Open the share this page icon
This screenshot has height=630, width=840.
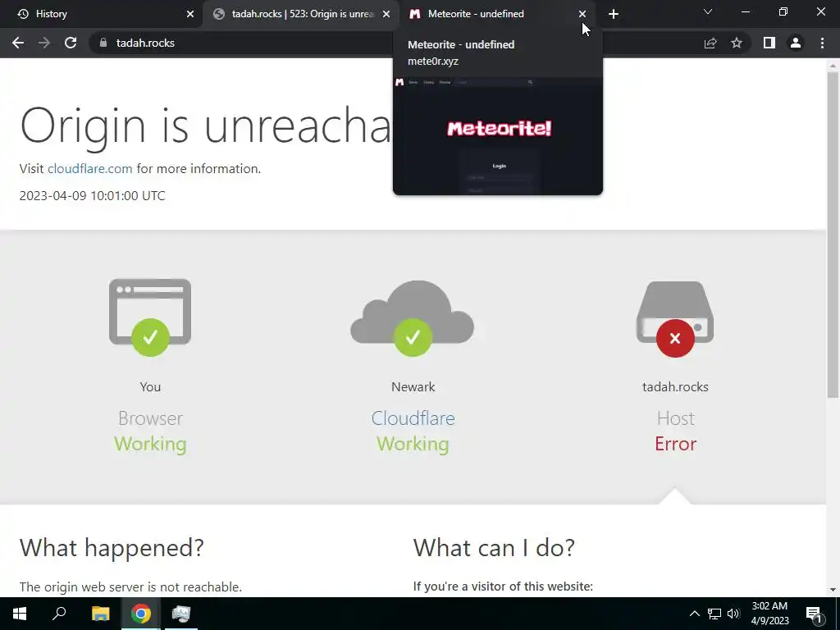[710, 43]
